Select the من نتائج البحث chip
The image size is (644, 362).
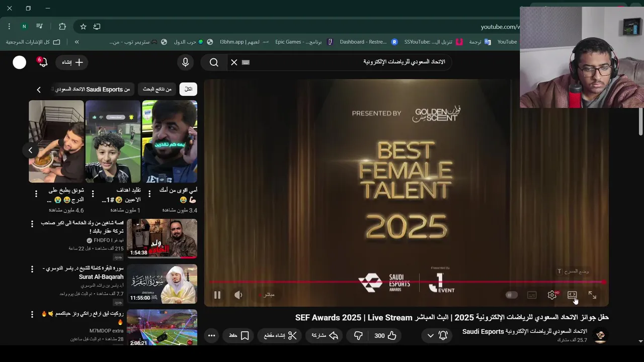[x=157, y=89]
